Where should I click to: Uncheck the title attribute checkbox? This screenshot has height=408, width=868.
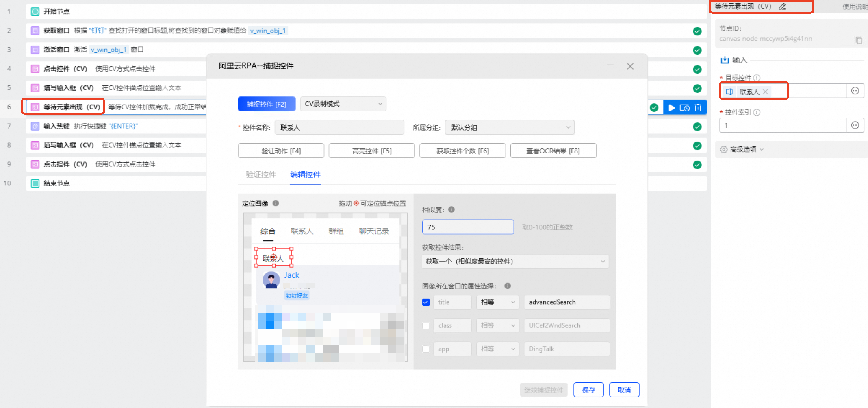pos(426,302)
